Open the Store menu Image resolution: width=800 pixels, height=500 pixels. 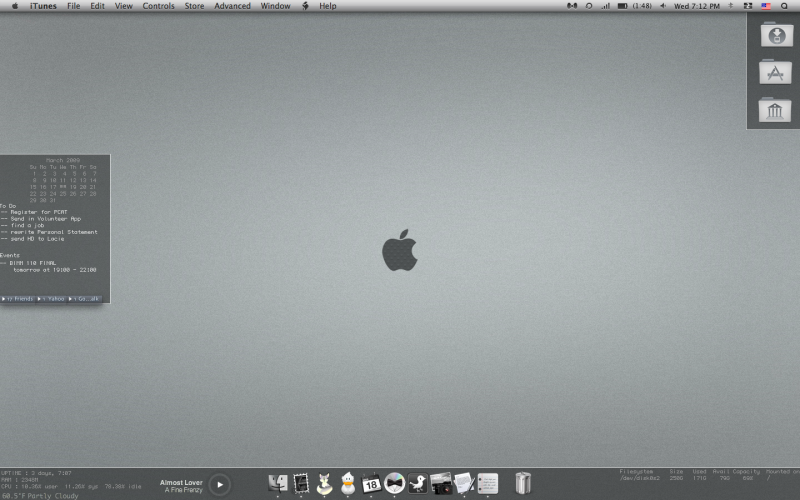[x=194, y=6]
